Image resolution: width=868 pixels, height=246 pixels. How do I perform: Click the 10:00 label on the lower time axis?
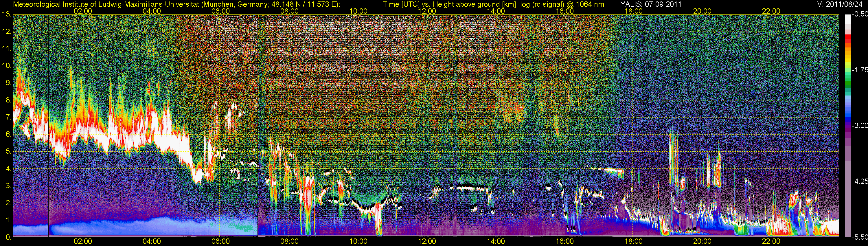[x=358, y=242]
